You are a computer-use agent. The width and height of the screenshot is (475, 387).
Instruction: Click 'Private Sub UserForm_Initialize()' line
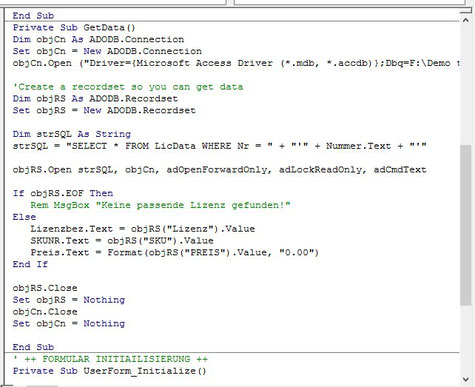(x=110, y=371)
